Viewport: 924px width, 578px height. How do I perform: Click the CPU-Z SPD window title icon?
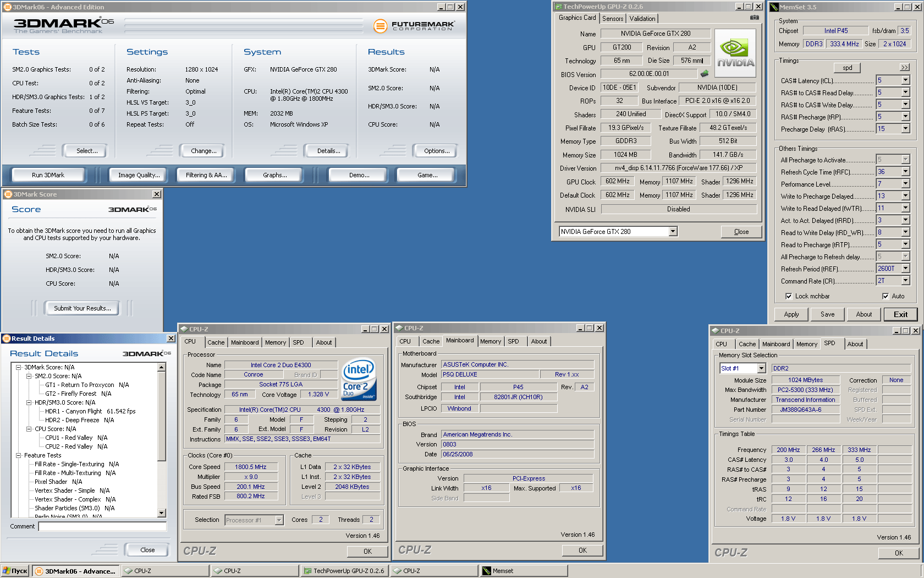[x=715, y=331]
